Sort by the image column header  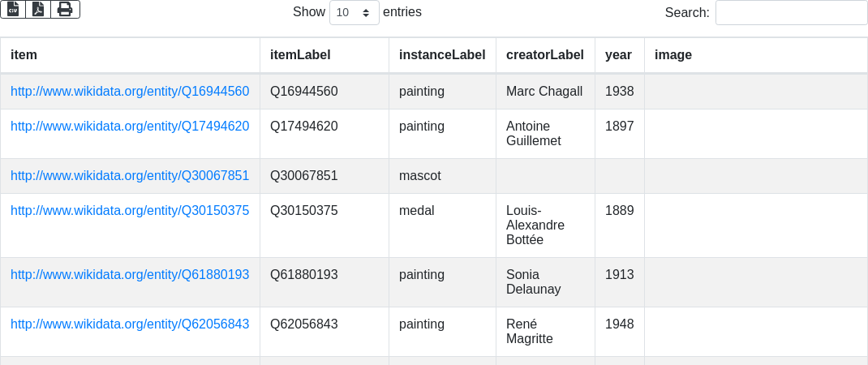(x=673, y=55)
